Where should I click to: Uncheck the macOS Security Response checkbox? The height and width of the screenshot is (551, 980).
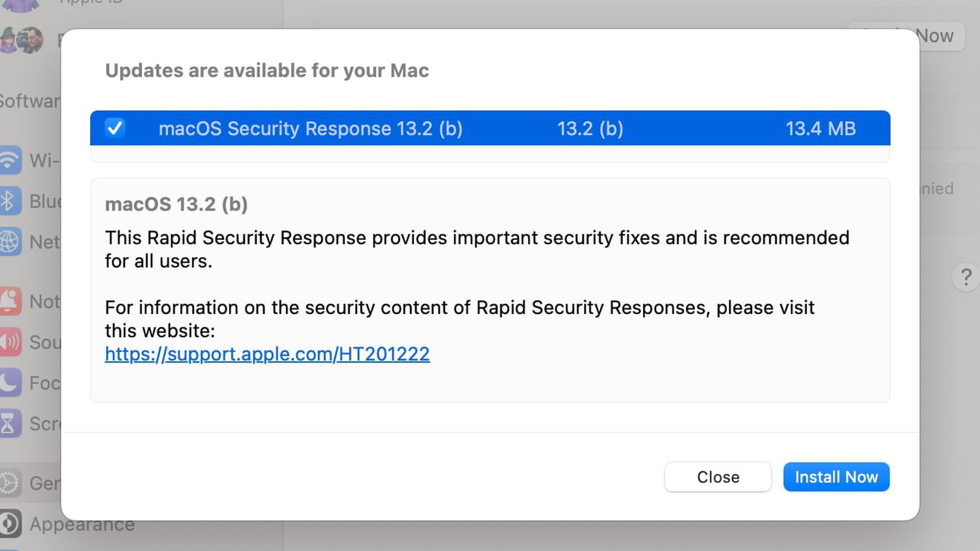tap(115, 128)
